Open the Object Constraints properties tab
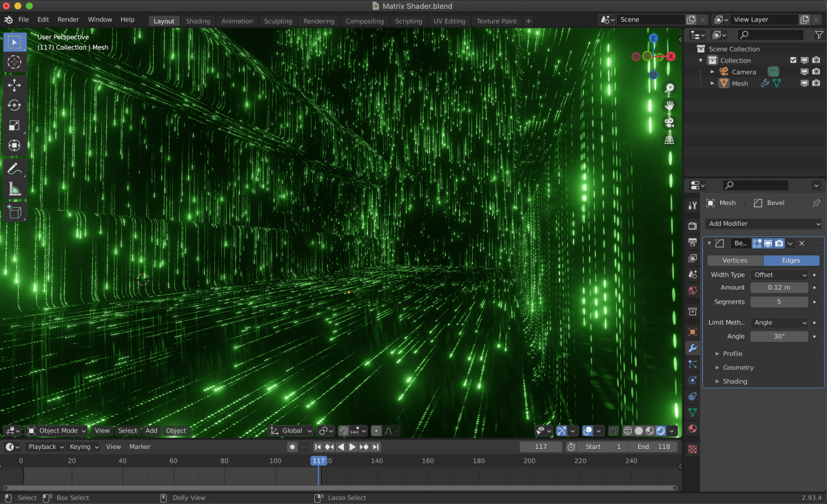 point(693,396)
